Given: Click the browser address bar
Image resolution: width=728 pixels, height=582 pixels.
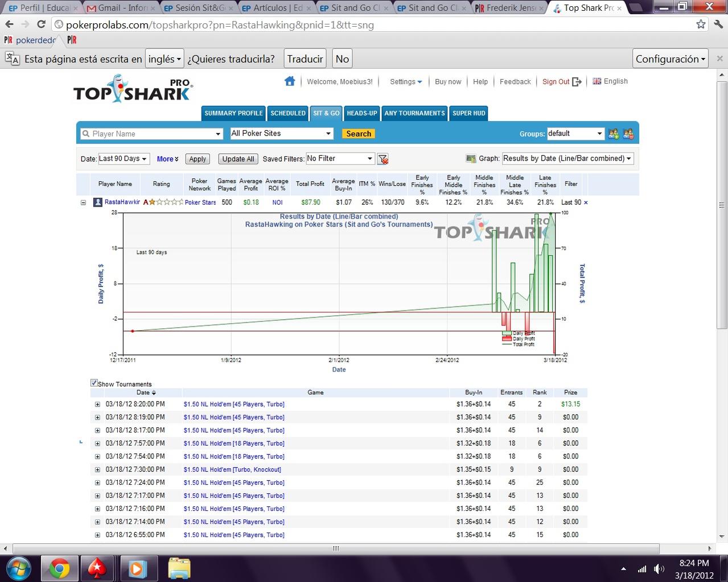Looking at the screenshot, I should click(373, 24).
